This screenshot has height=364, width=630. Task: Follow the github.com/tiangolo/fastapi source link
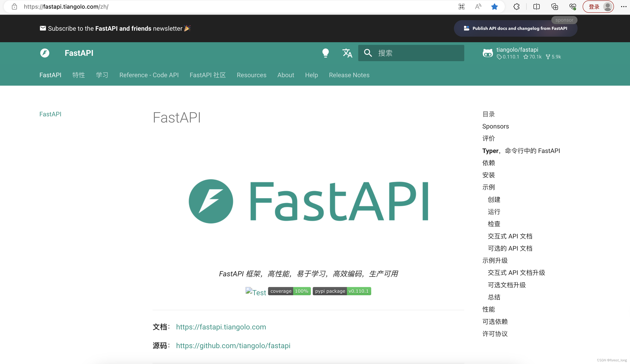pyautogui.click(x=233, y=346)
